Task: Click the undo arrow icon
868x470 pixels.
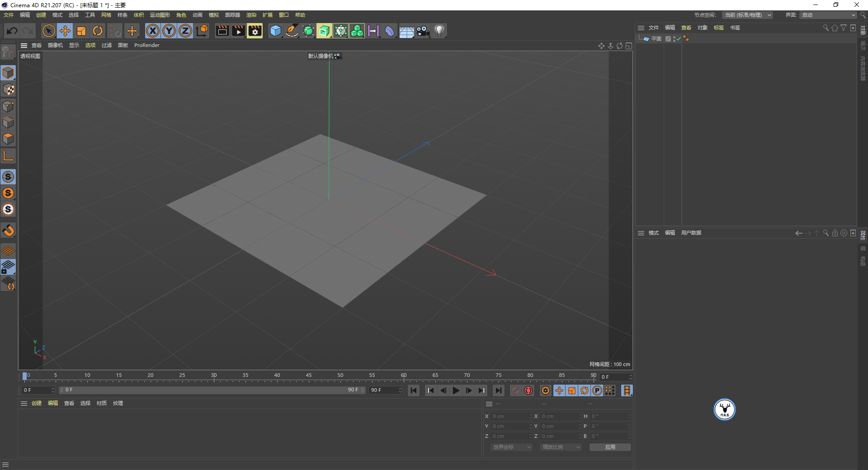Action: (12, 31)
